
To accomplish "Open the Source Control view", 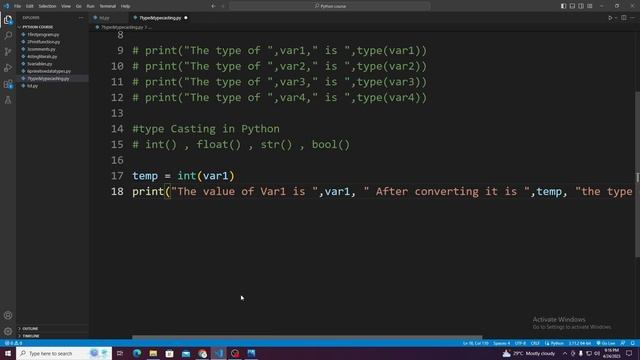I will point(8,52).
